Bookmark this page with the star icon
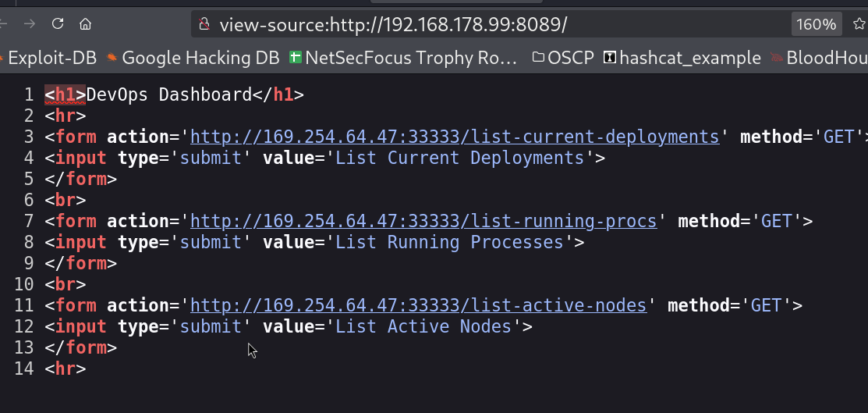Image resolution: width=868 pixels, height=413 pixels. click(x=859, y=24)
